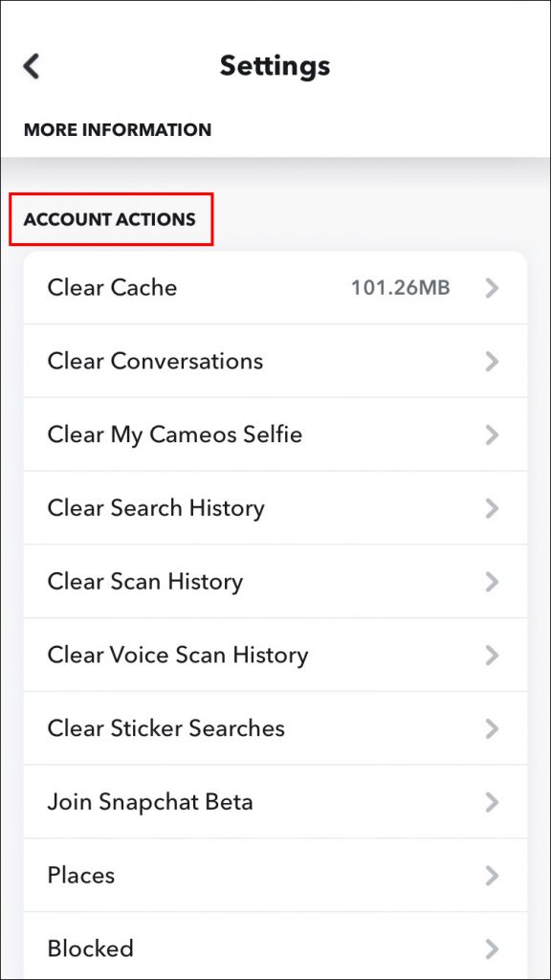Tap the chevron next to Clear Conversations
Image resolution: width=551 pixels, height=980 pixels.
493,361
